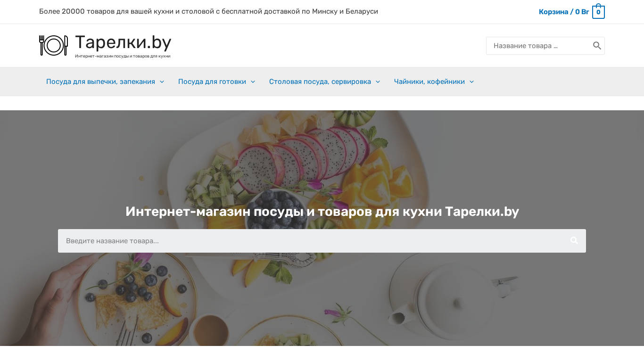
Task: Click the Тарелки.by site title
Action: (123, 42)
